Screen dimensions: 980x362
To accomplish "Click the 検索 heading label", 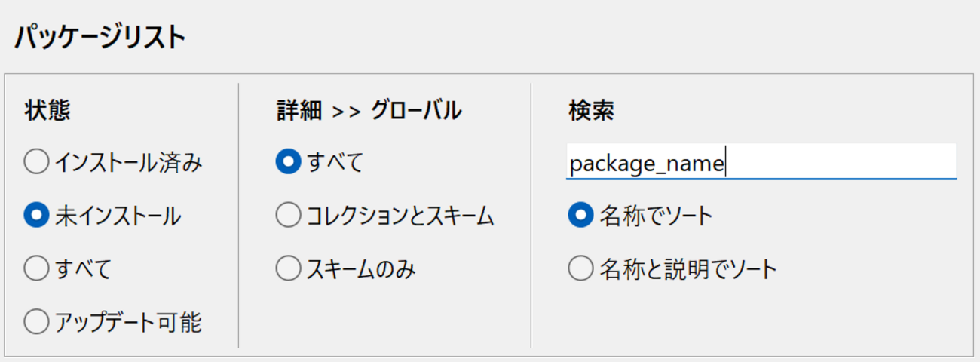I will click(x=591, y=111).
